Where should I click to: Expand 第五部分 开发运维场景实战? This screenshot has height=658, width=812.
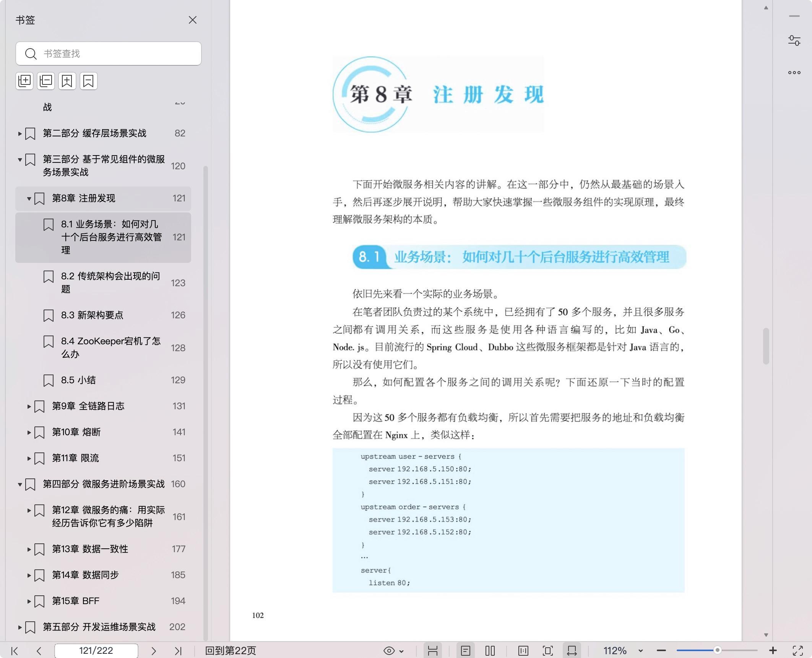tap(20, 627)
